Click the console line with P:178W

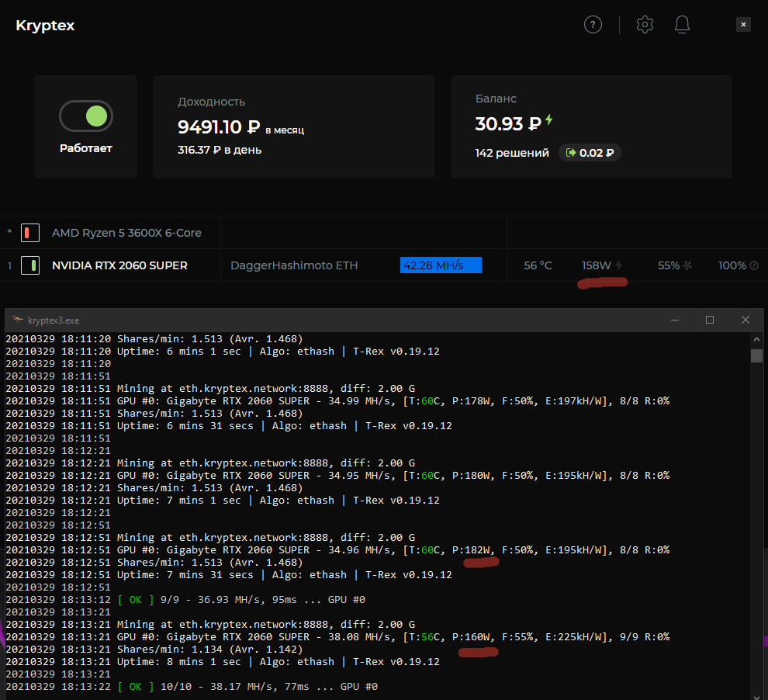tap(337, 401)
